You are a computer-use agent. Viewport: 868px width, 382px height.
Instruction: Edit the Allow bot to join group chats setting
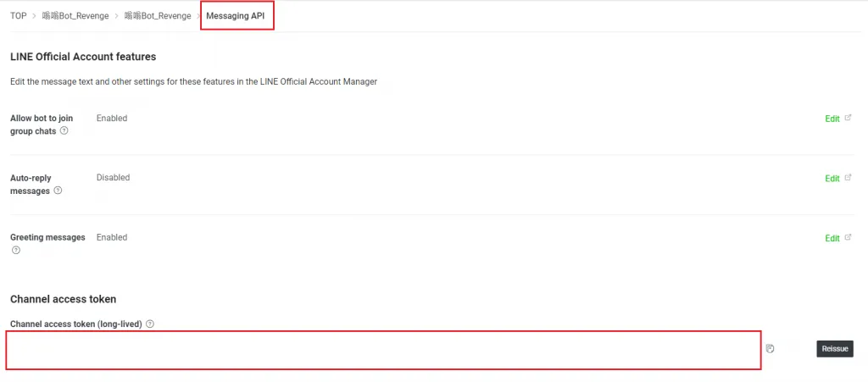click(832, 119)
